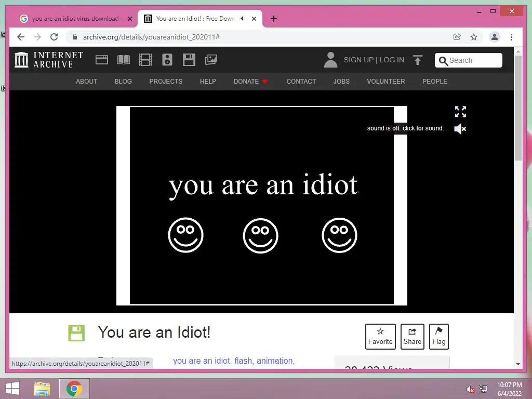Click the user avatar icon
Image resolution: width=532 pixels, height=399 pixels.
[x=330, y=60]
